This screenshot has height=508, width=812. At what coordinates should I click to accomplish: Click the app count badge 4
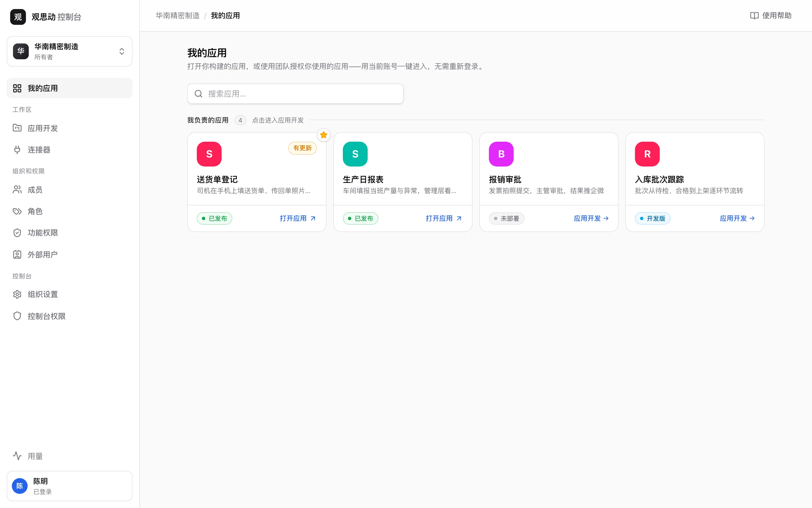[x=240, y=120]
